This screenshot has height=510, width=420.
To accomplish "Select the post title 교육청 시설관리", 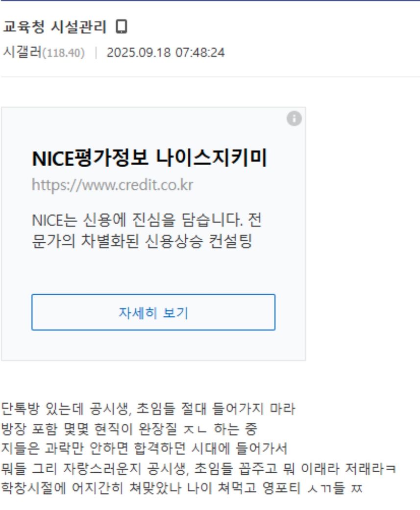I will [54, 26].
